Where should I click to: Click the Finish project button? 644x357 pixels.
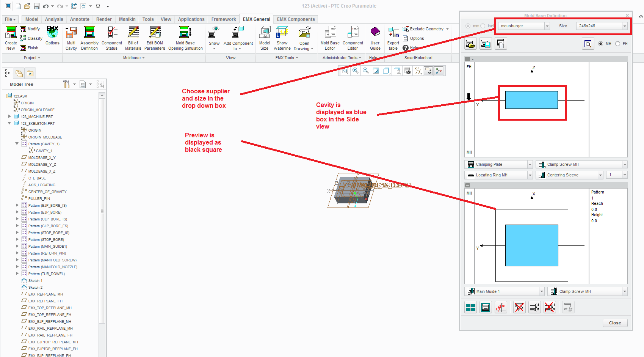tap(30, 48)
